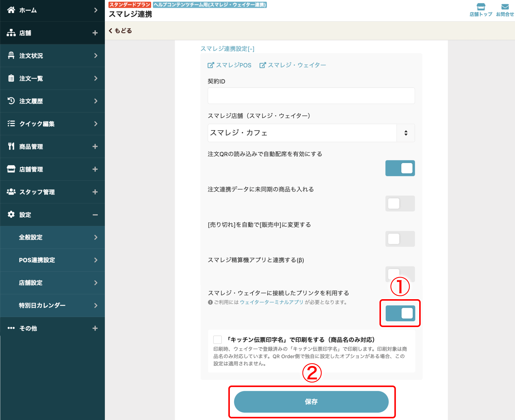The width and height of the screenshot is (515, 420).
Task: Enable 売り切れを自動で販売中に変更 toggle
Action: pos(400,239)
